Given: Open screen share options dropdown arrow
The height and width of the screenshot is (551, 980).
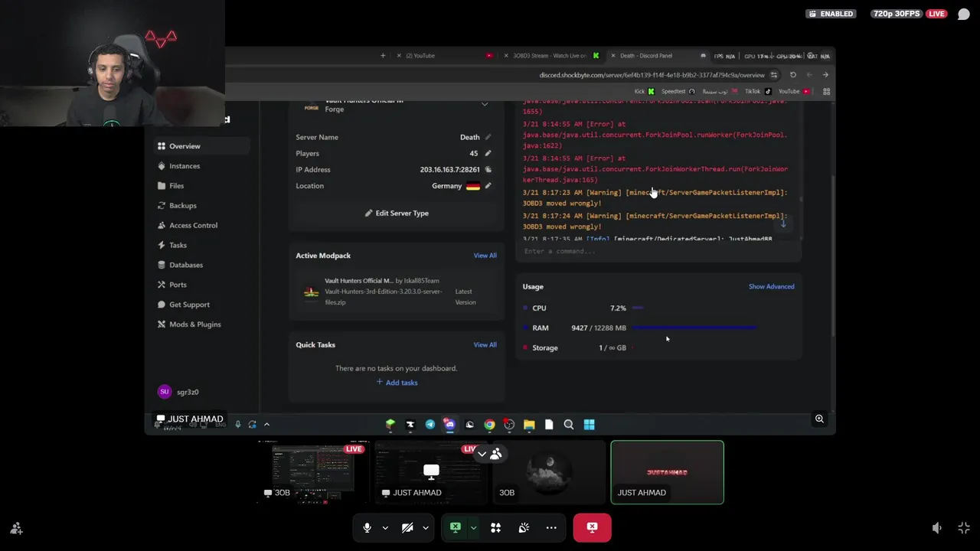Looking at the screenshot, I should (473, 528).
